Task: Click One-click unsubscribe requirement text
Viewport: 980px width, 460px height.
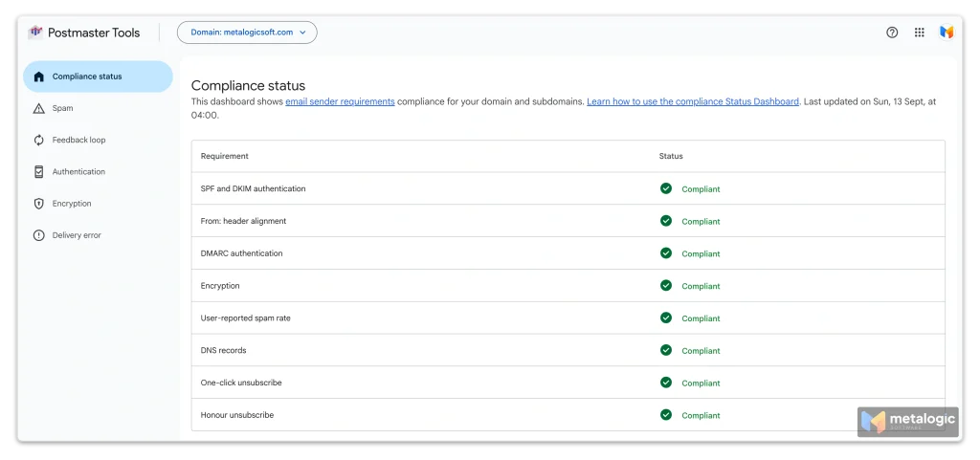Action: coord(241,383)
